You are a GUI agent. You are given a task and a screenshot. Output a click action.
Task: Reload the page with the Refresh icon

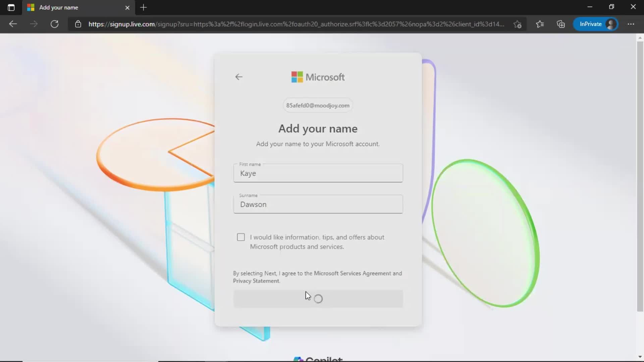(x=55, y=24)
